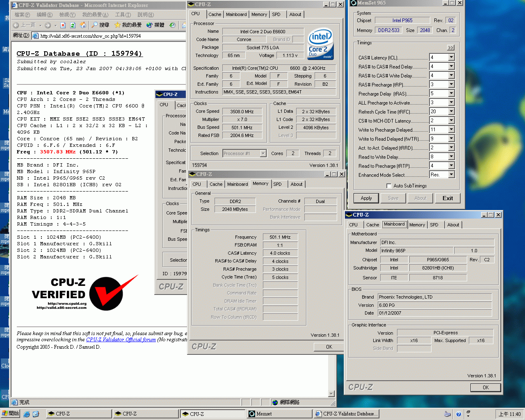525x420 pixels.
Task: Click the CPU-Z mainboard window title icon
Action: point(349,215)
